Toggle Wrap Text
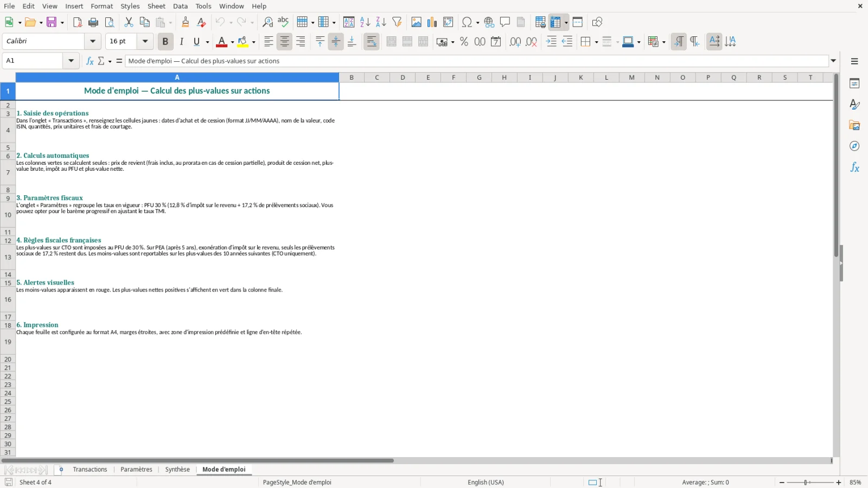The image size is (868, 488). point(372,42)
